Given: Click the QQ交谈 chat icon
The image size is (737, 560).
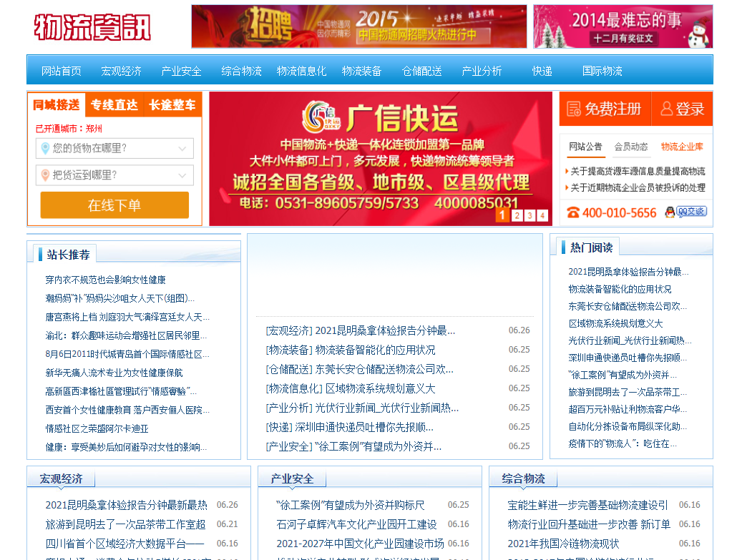Looking at the screenshot, I should tap(686, 212).
